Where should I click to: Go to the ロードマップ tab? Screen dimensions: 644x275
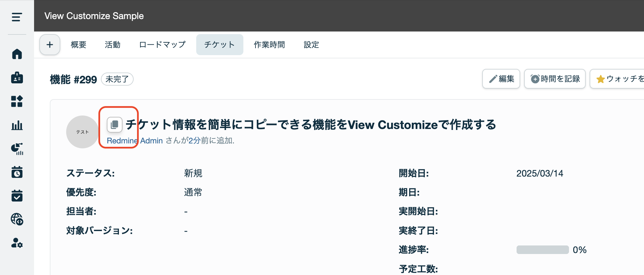[x=162, y=45]
